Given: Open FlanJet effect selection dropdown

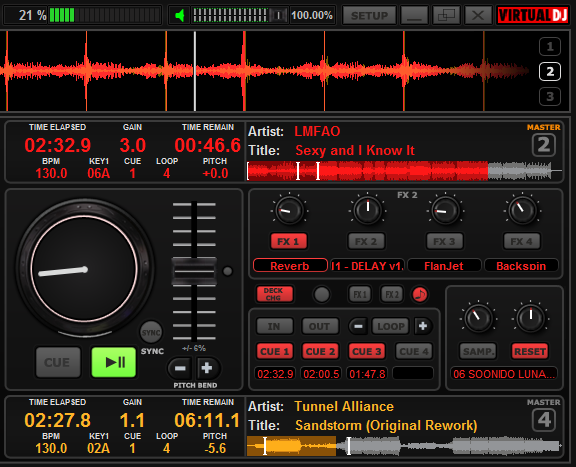Looking at the screenshot, I should pos(444,265).
